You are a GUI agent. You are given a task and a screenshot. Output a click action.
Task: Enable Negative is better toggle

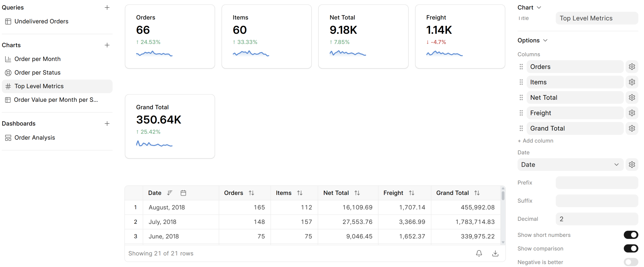pos(630,262)
